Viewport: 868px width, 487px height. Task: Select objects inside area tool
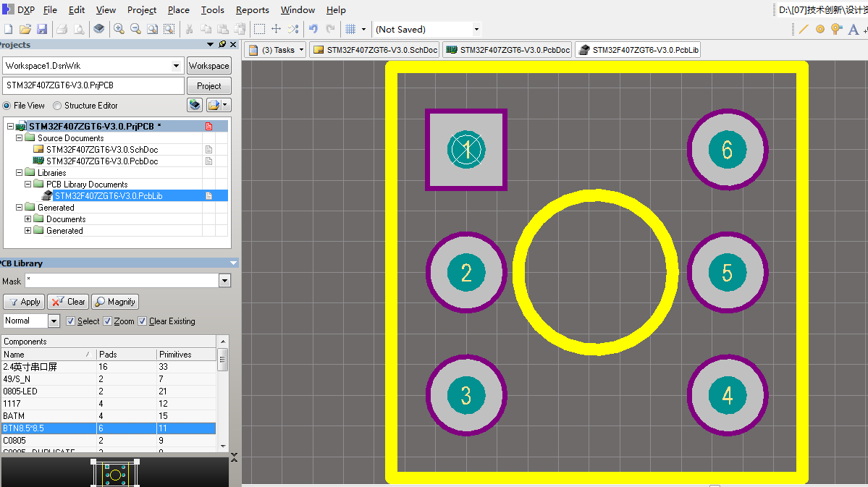pos(259,30)
